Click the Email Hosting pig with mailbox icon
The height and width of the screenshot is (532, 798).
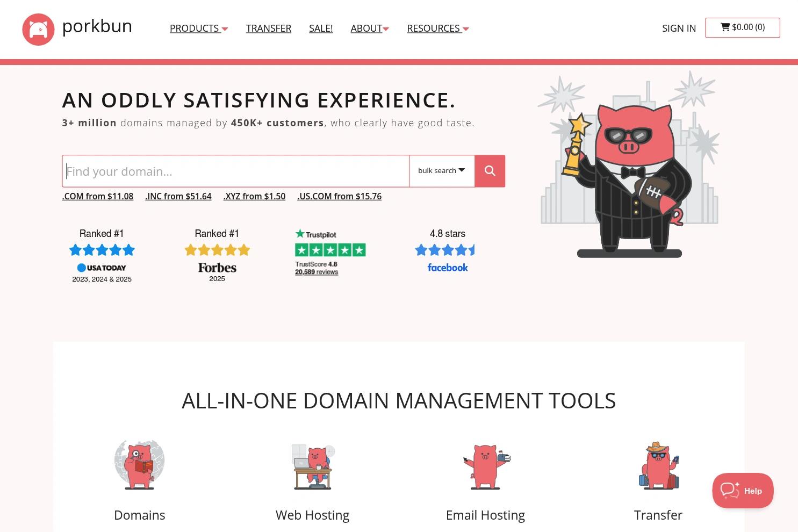tap(486, 466)
